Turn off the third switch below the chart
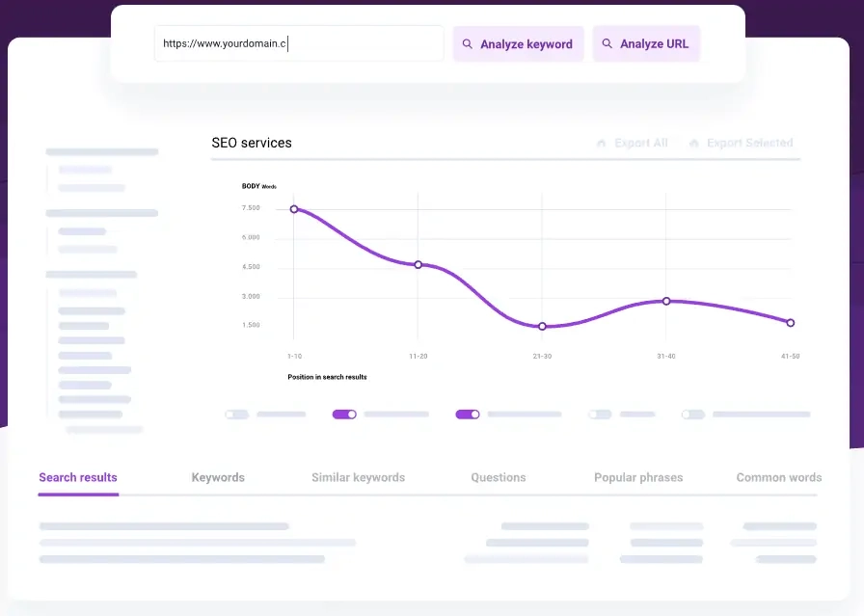 point(468,415)
